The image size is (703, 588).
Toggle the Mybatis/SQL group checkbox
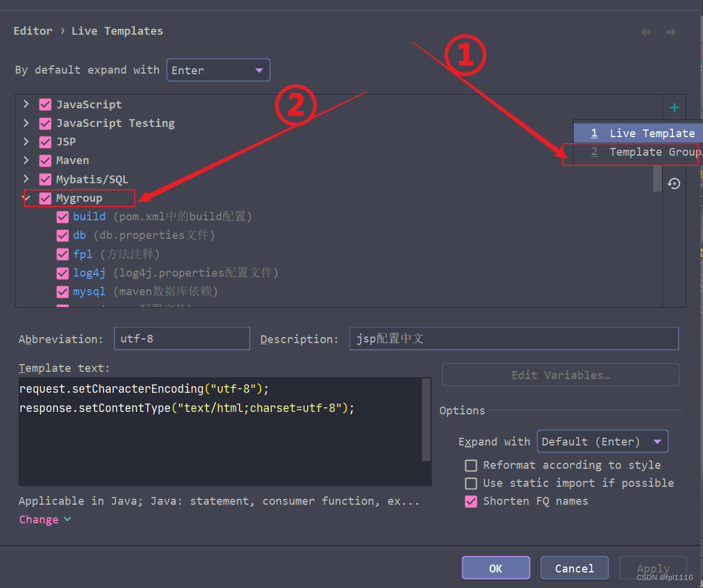[46, 179]
